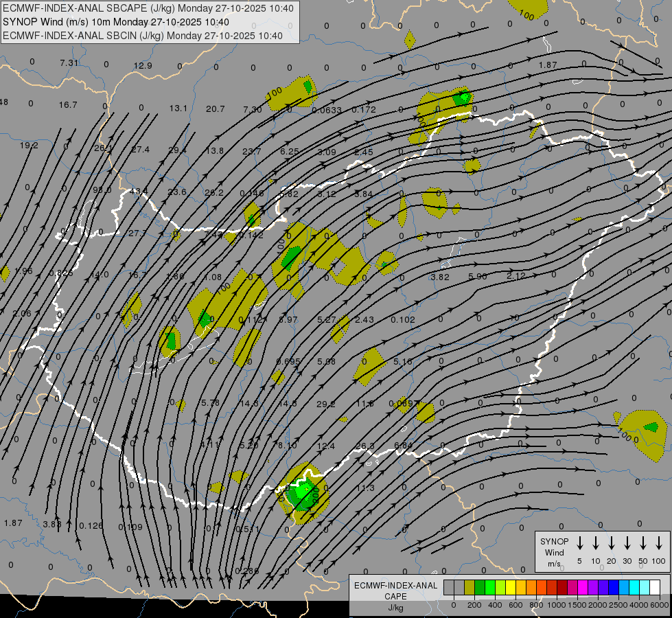Click the 30 m/s wind legend arrow

click(x=627, y=543)
